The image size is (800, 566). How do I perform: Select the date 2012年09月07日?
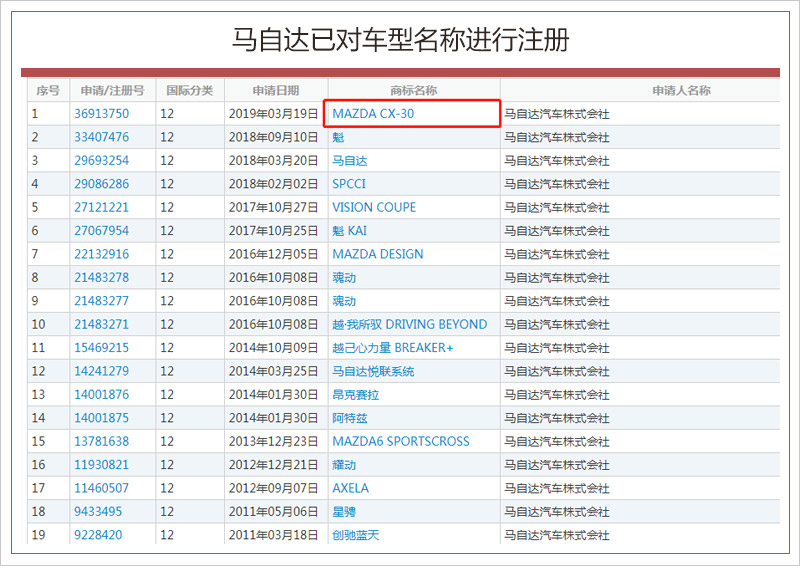point(273,488)
